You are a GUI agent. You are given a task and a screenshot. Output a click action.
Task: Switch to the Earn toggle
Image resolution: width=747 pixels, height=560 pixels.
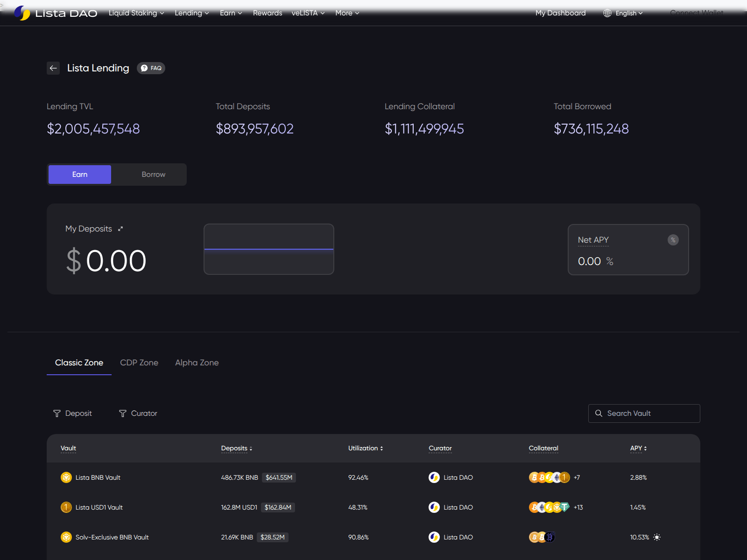point(80,175)
